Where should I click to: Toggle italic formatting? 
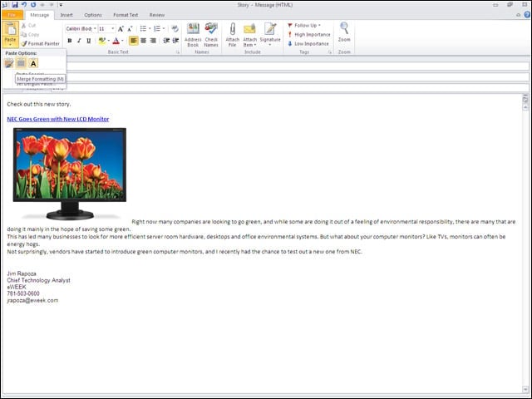(x=79, y=41)
